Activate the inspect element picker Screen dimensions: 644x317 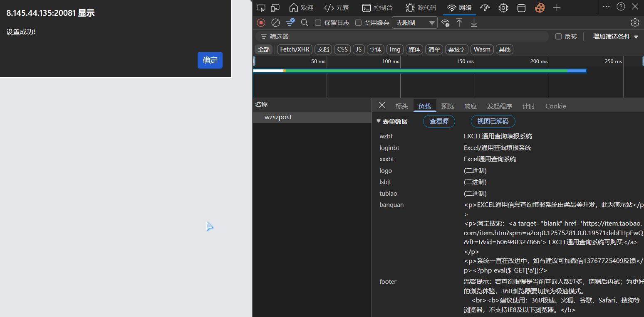click(x=261, y=7)
